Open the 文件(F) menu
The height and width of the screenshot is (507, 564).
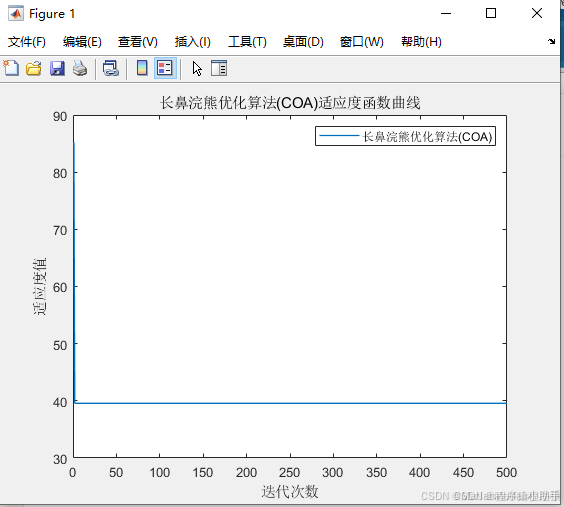click(x=27, y=42)
